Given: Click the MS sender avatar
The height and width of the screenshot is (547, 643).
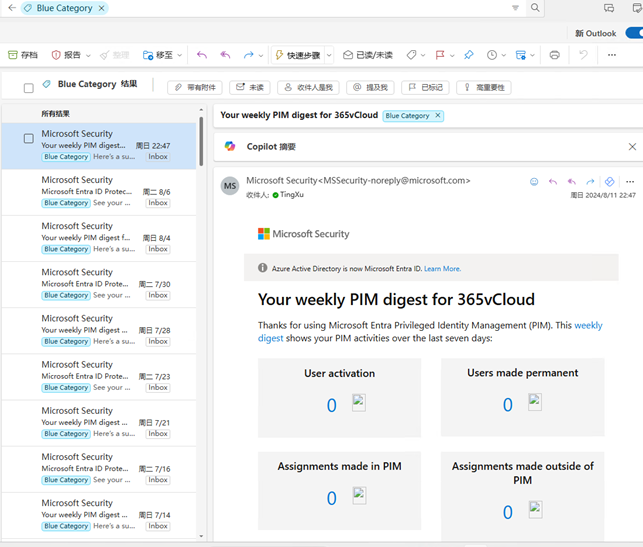Looking at the screenshot, I should point(230,186).
